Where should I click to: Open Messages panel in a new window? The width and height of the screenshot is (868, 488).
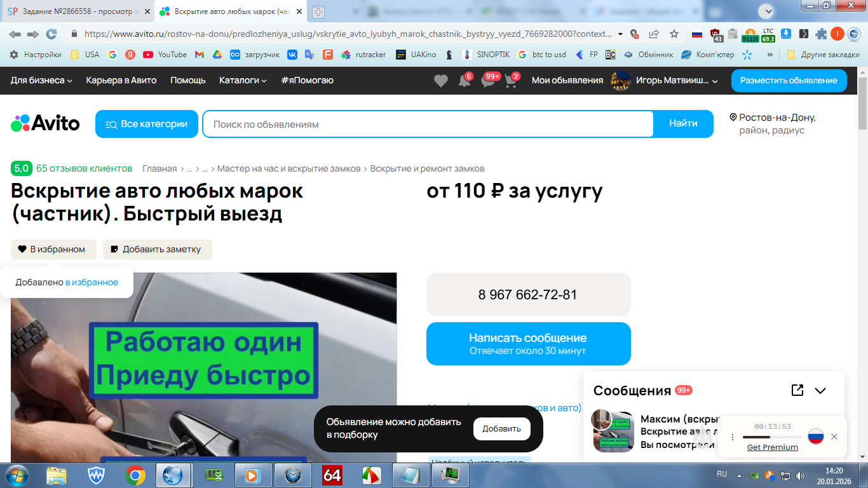[x=797, y=390]
